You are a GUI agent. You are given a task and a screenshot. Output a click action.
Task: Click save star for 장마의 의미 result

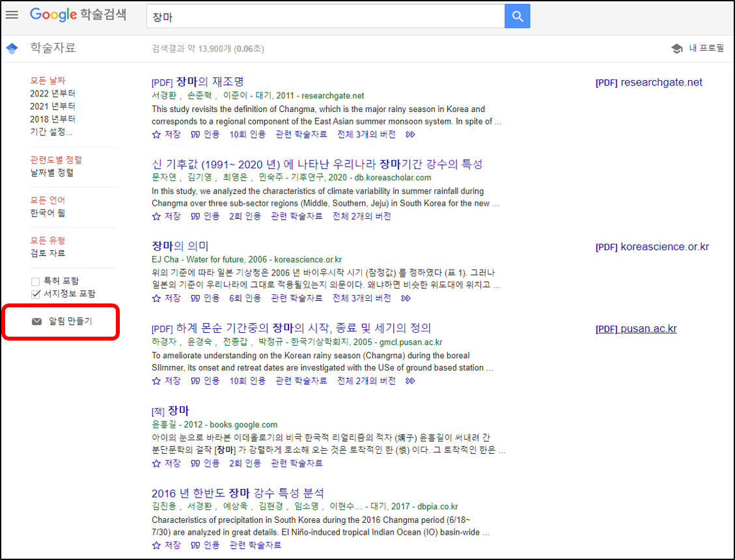156,298
